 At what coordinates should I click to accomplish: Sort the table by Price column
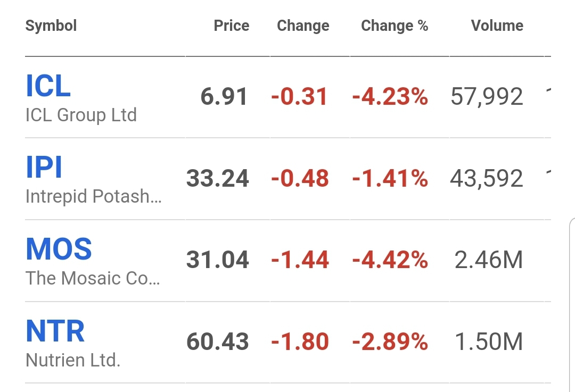pos(231,26)
